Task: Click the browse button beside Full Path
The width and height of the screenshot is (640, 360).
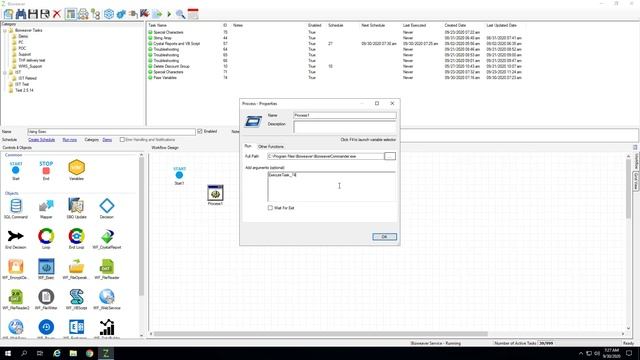Action: pos(390,156)
